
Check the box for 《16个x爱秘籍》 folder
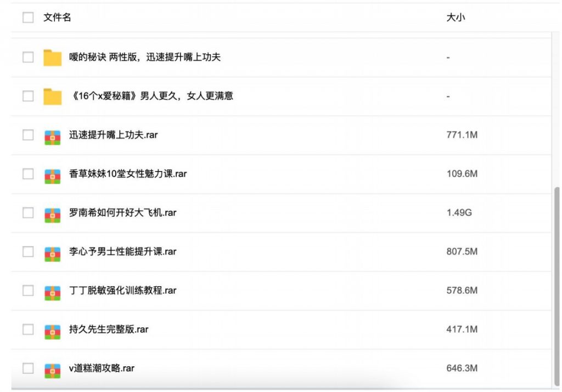point(28,96)
